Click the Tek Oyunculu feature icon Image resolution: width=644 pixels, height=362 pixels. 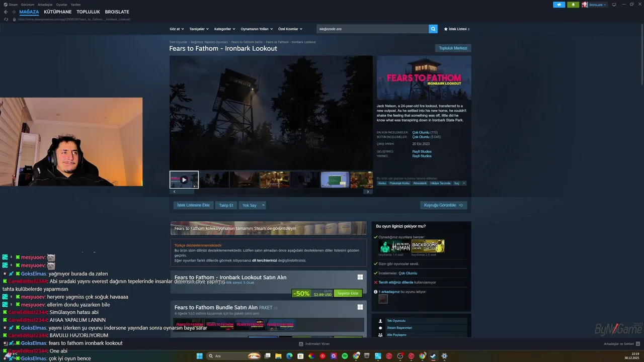(380, 321)
